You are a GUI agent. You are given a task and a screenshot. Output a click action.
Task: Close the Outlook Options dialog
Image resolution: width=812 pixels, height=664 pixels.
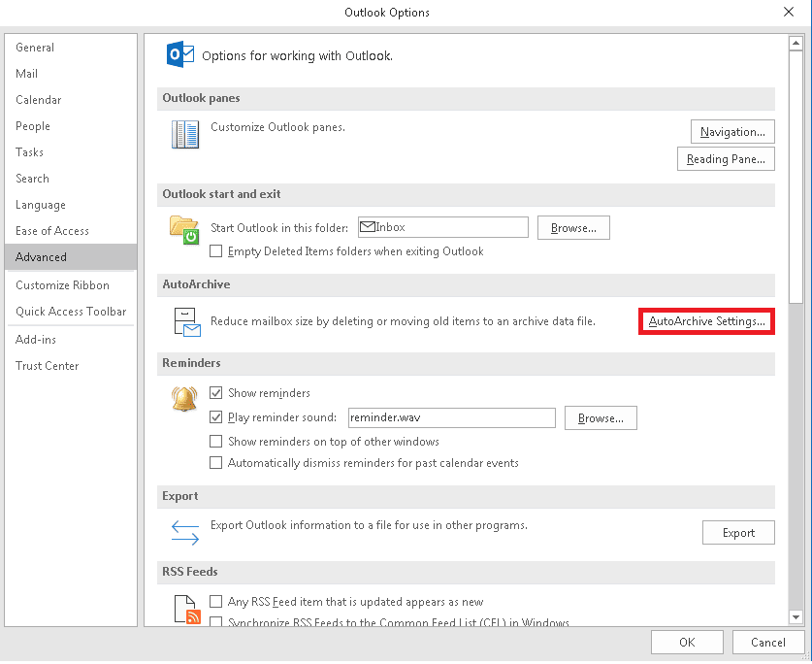(x=789, y=12)
